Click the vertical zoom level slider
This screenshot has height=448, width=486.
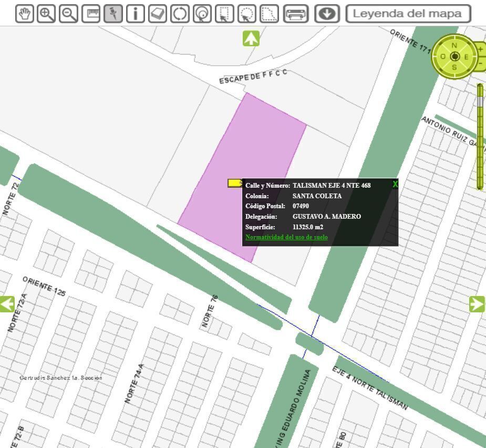[480, 137]
